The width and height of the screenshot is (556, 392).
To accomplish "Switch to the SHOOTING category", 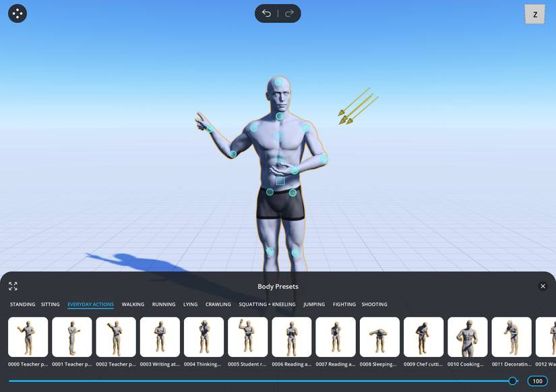I will click(x=374, y=303).
